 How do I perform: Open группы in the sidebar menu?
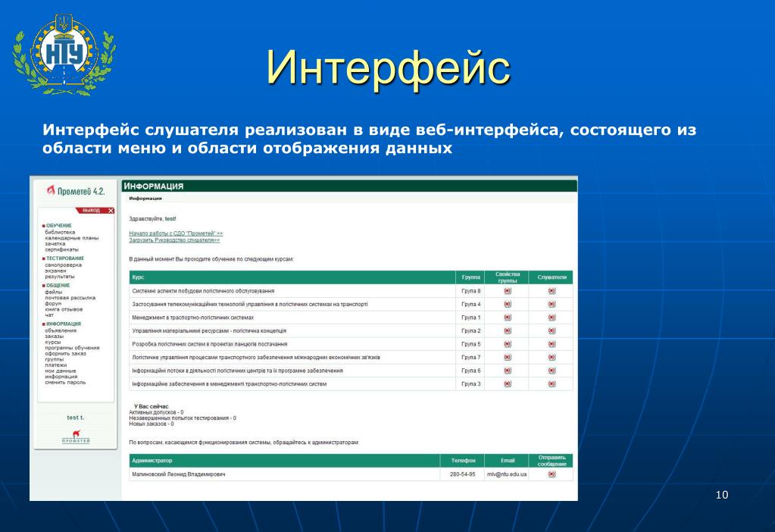pyautogui.click(x=54, y=359)
